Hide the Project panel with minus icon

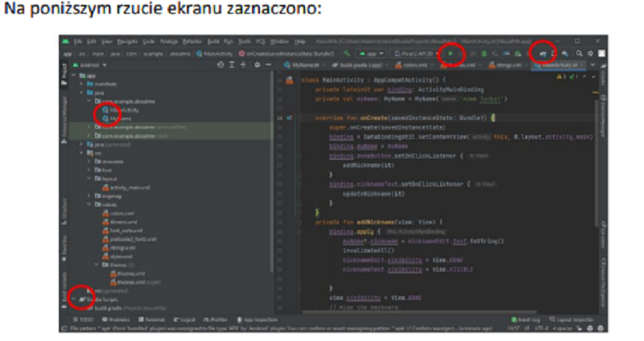[x=268, y=65]
